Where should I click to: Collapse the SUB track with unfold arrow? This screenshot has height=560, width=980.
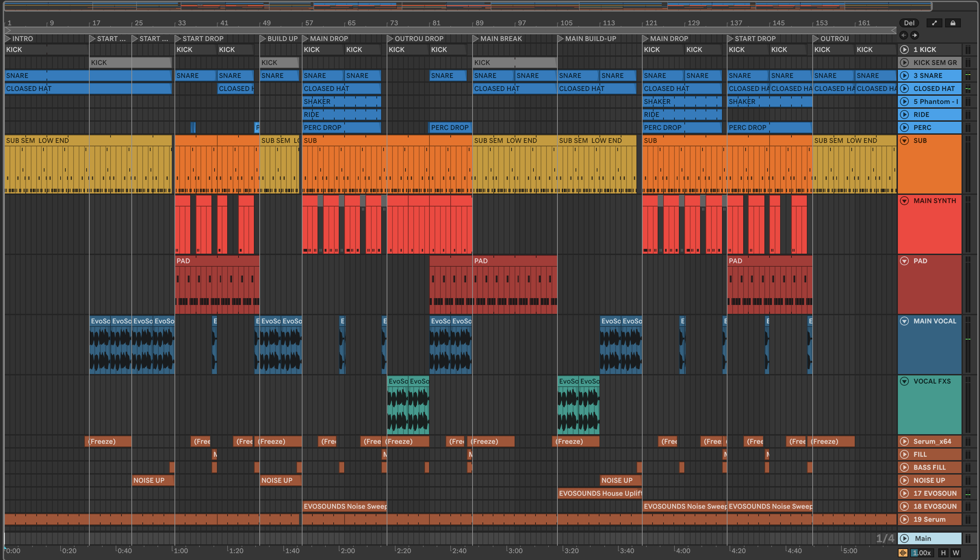pos(905,141)
